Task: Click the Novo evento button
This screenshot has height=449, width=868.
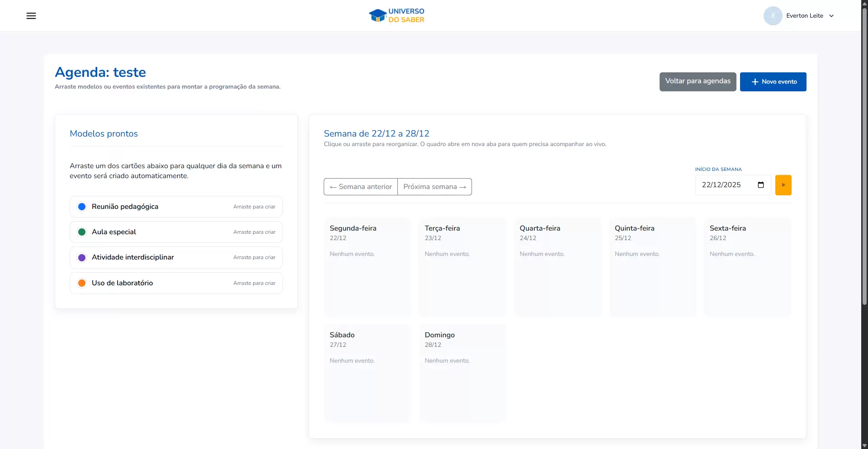Action: pos(773,82)
